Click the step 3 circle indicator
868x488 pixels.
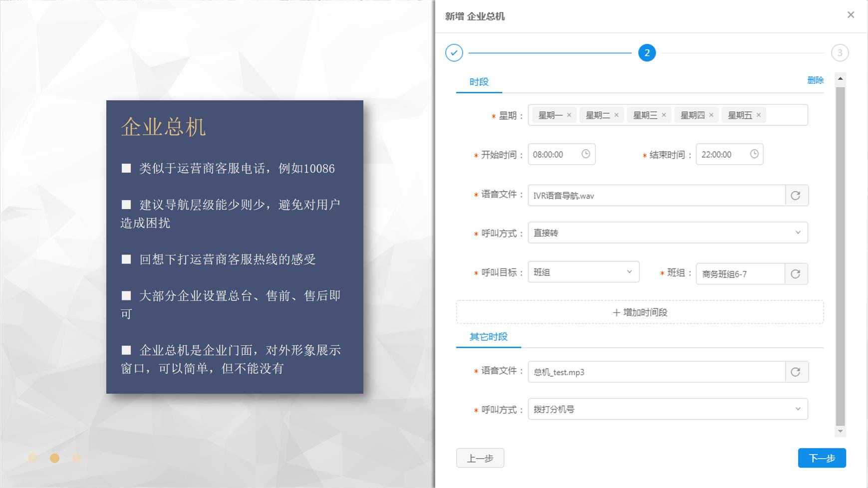click(x=840, y=53)
